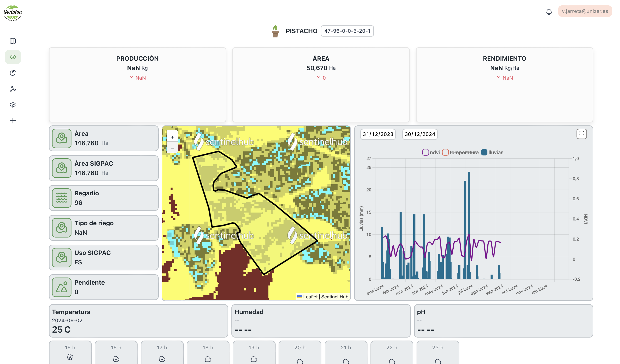
Task: Toggle the ndvi series in legend
Action: pos(431,152)
